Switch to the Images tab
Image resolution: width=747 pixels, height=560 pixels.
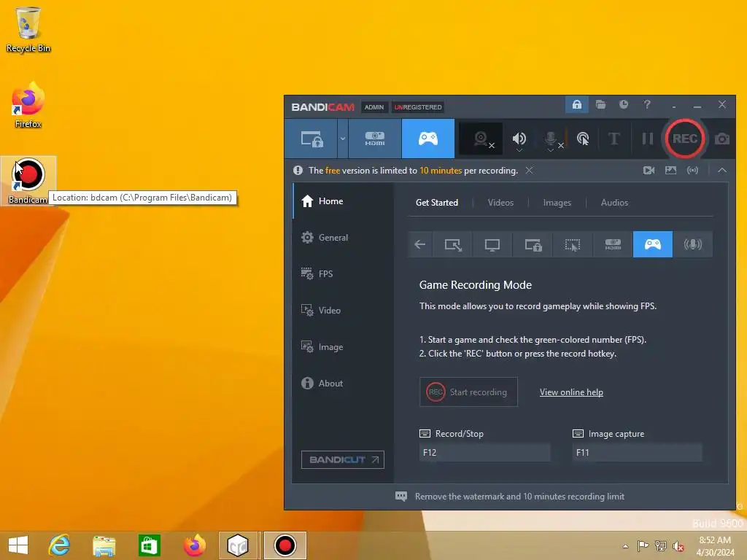tap(557, 203)
